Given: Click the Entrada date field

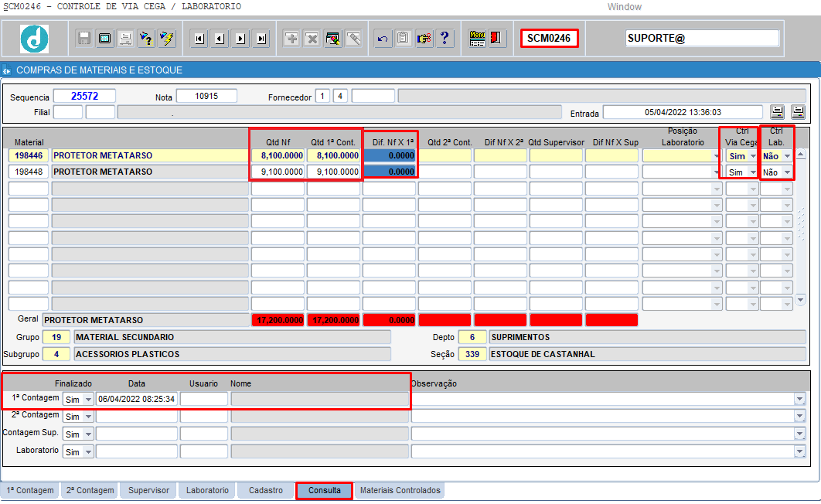Looking at the screenshot, I should 683,112.
